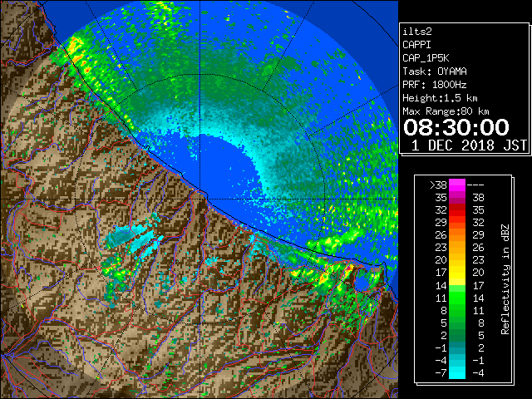The image size is (532, 399).
Task: Pick the orange swatch beside left '26'
Action: (457, 234)
